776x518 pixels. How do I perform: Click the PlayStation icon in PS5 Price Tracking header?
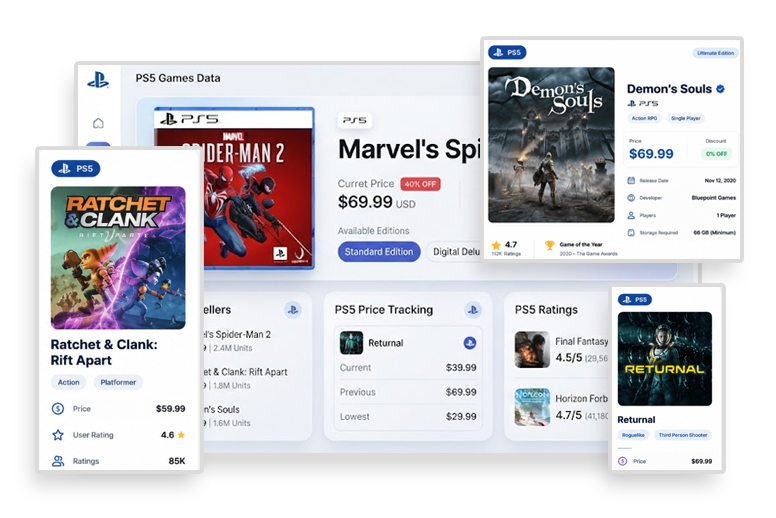click(x=473, y=310)
